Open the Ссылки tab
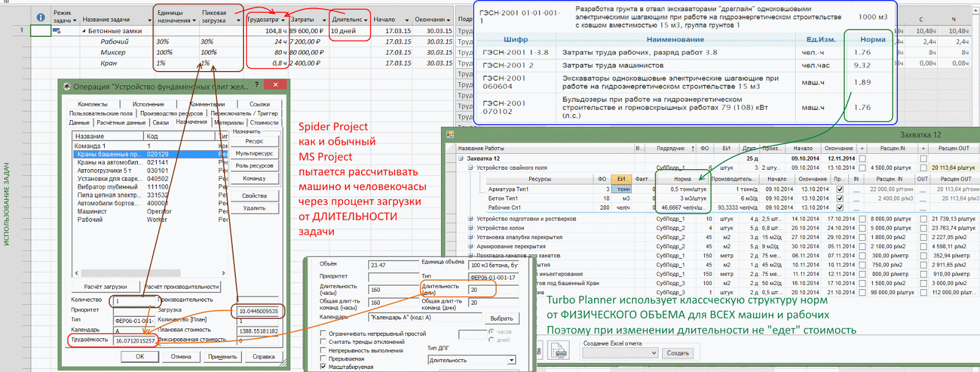 pyautogui.click(x=260, y=104)
